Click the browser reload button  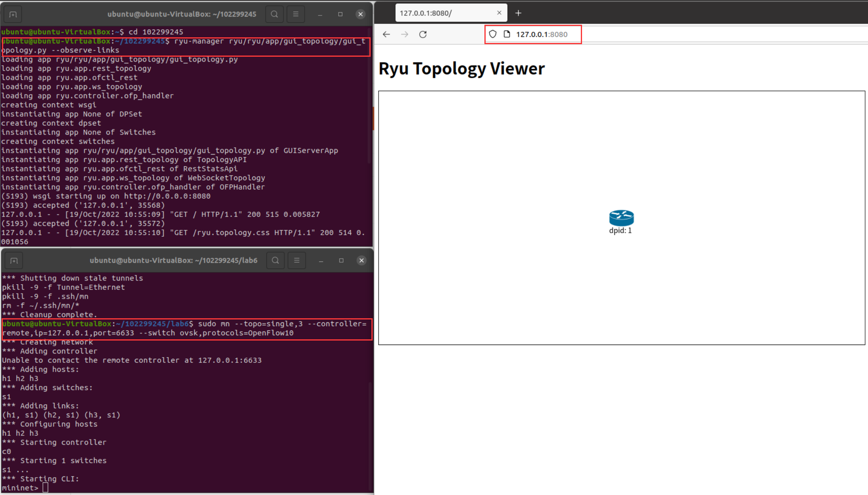(423, 34)
